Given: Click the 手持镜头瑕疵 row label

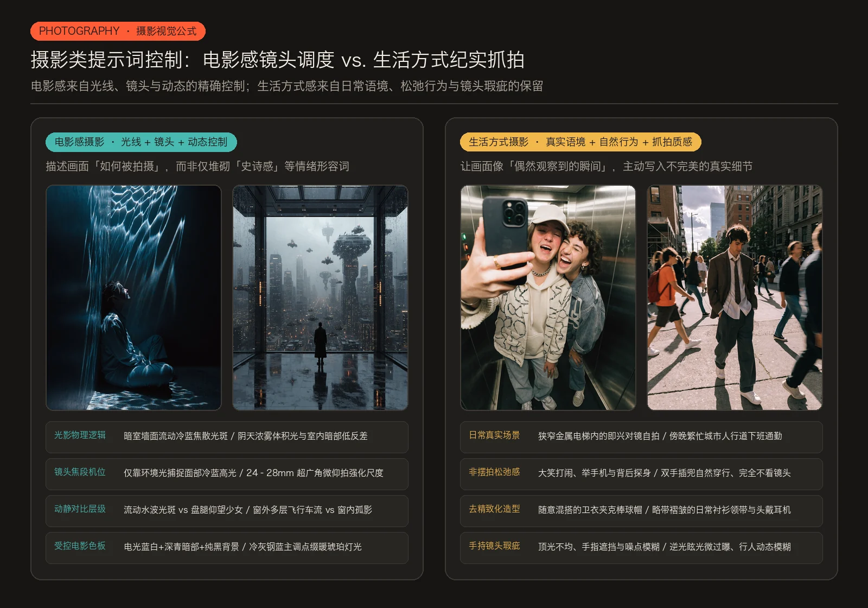Looking at the screenshot, I should (x=494, y=546).
